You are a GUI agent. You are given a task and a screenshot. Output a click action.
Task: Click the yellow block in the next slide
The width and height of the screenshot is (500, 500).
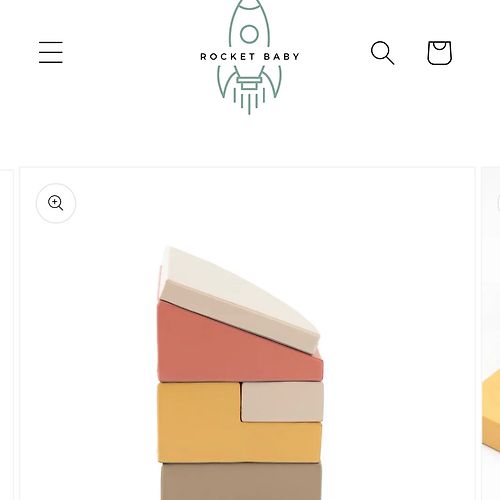[x=491, y=412]
